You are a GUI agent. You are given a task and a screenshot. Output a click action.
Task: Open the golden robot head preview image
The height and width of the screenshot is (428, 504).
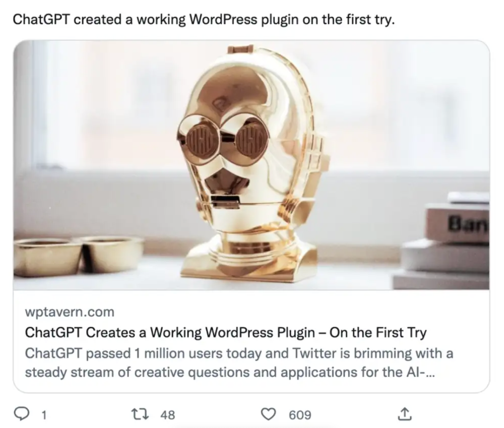[251, 165]
